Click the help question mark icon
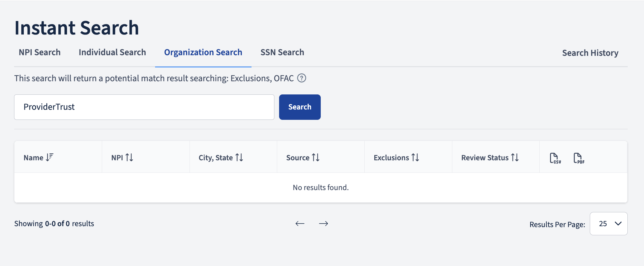Image resolution: width=644 pixels, height=266 pixels. (301, 78)
